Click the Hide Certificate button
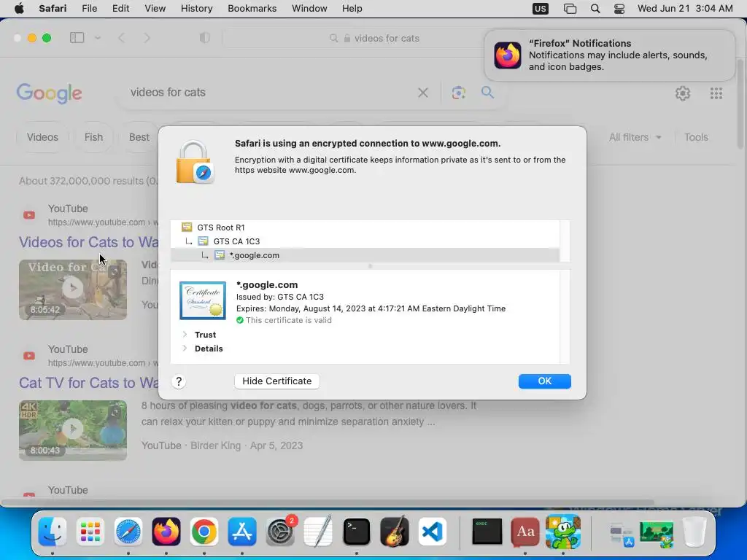 (276, 381)
